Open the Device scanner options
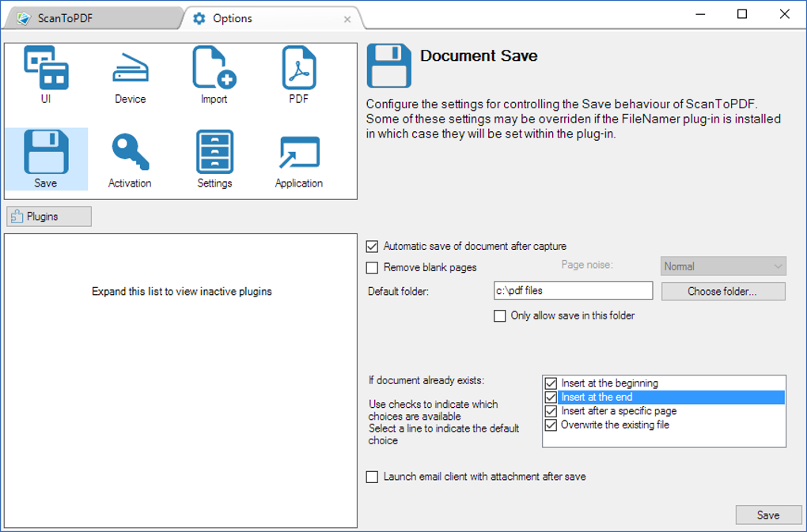The image size is (807, 532). 131,74
